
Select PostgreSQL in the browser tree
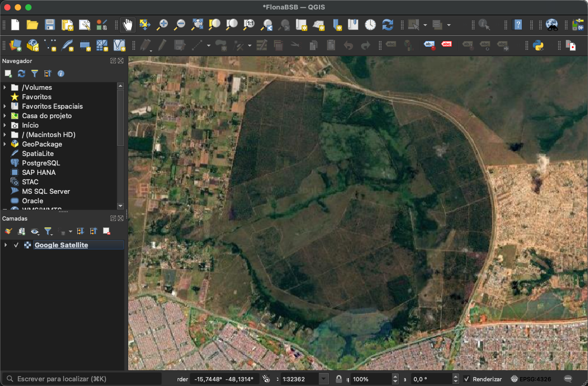[x=40, y=163]
